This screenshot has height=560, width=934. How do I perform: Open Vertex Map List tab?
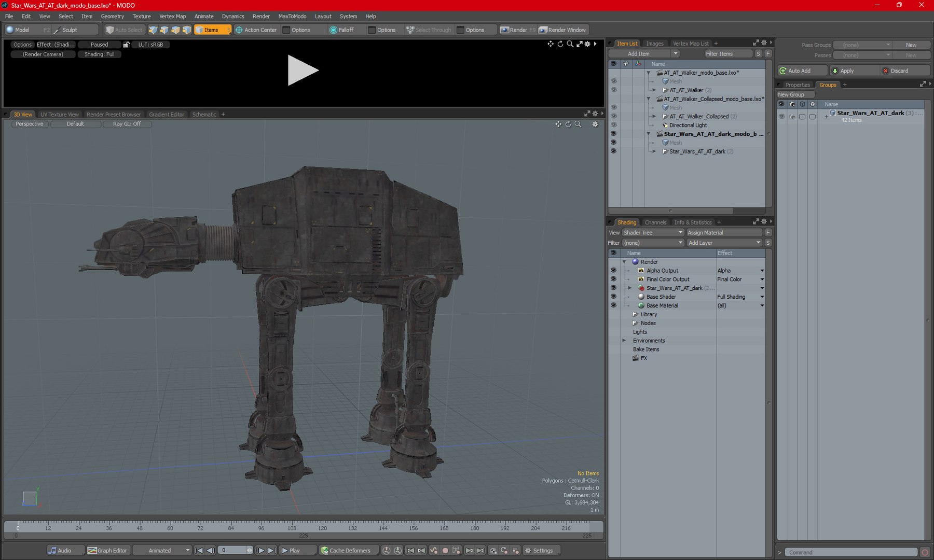[691, 44]
